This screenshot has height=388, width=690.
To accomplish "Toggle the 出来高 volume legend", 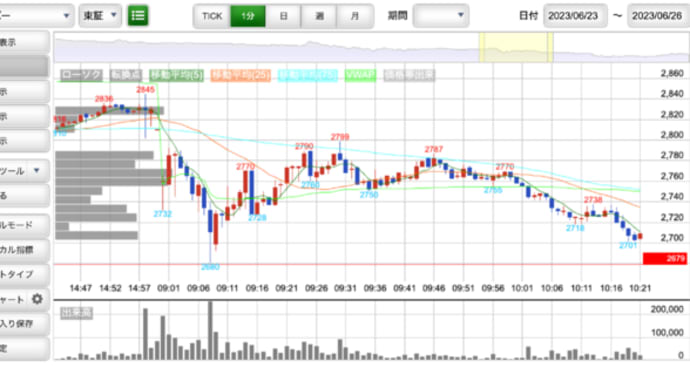I will [76, 313].
